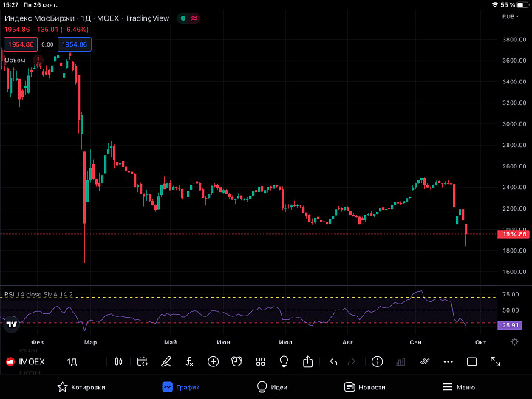Tap the Сен label on time axis

[x=415, y=342]
